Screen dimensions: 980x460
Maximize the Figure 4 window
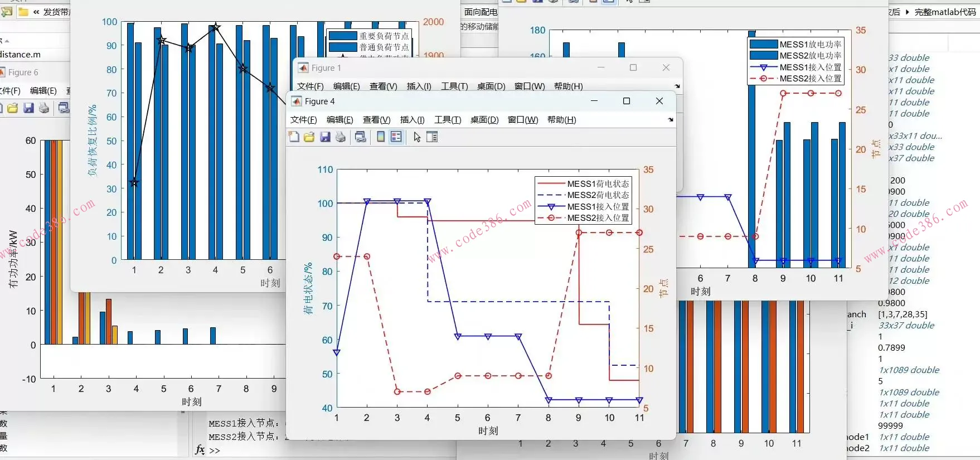[626, 101]
